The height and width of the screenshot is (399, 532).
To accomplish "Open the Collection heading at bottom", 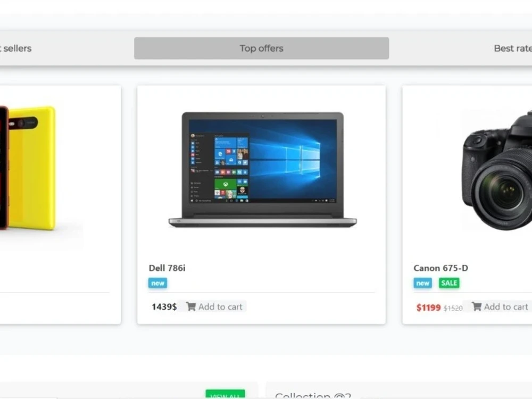I will pos(313,396).
